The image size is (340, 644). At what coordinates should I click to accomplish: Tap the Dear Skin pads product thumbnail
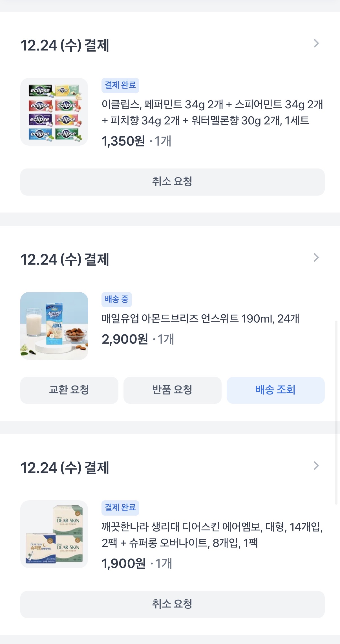click(54, 534)
